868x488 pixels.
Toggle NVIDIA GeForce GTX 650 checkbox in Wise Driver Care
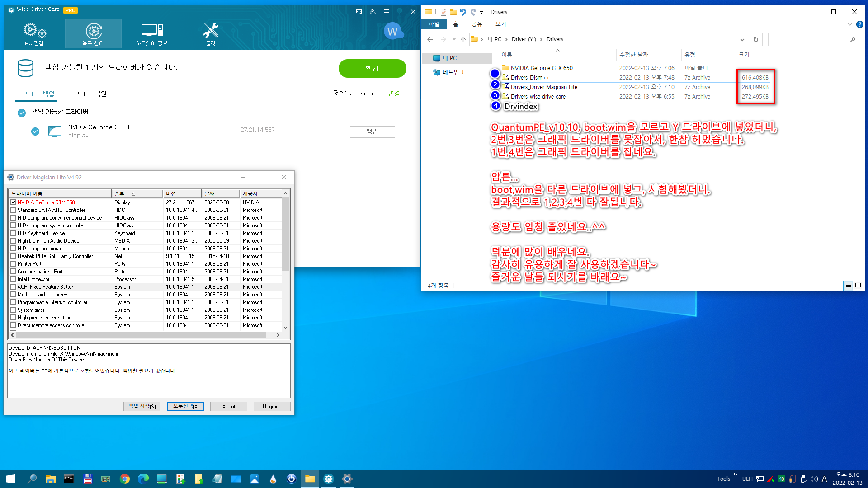tap(35, 131)
